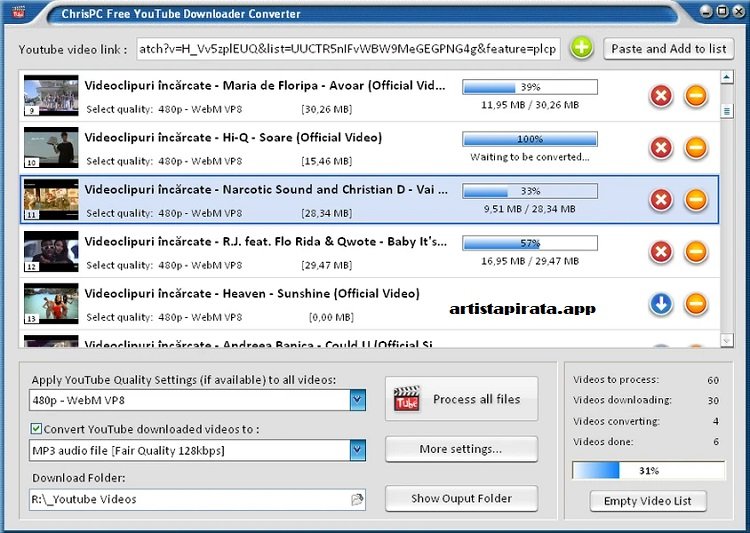Remove Heaven Sunshine video from list
The height and width of the screenshot is (533, 750).
coord(696,304)
